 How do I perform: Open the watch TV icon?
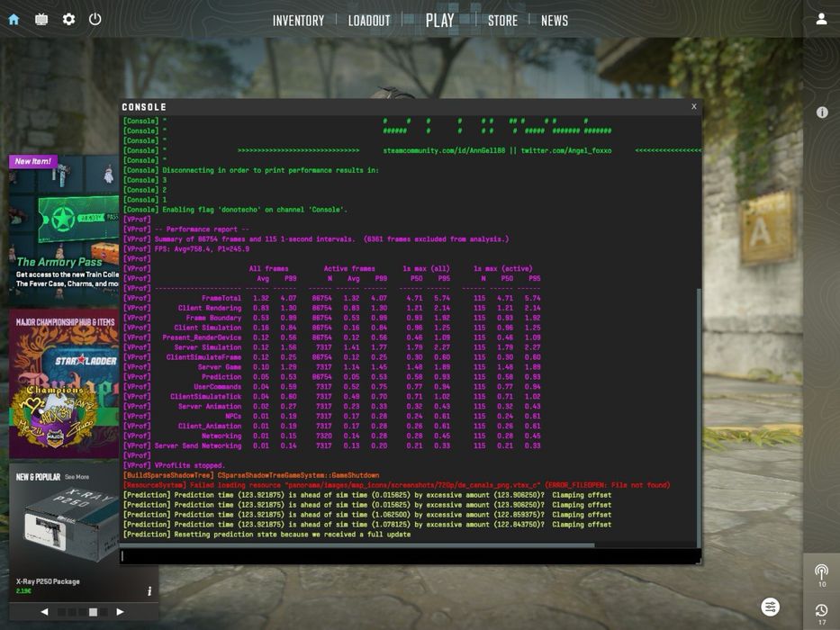point(41,19)
